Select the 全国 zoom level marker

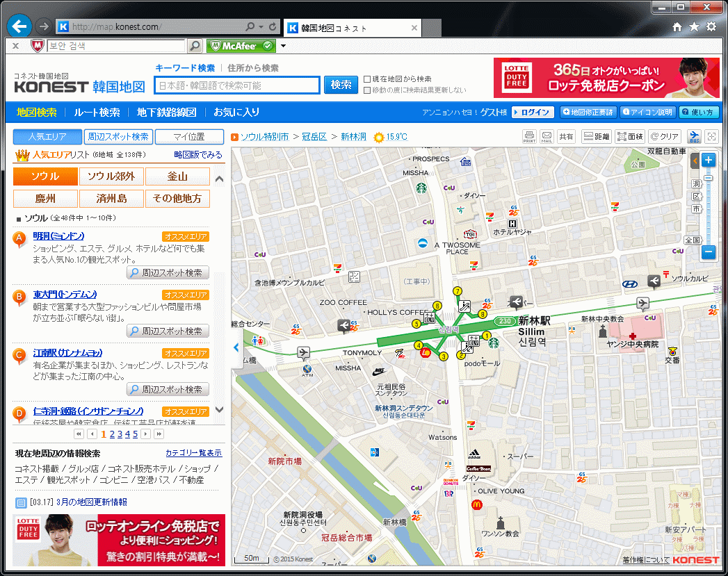pos(692,240)
